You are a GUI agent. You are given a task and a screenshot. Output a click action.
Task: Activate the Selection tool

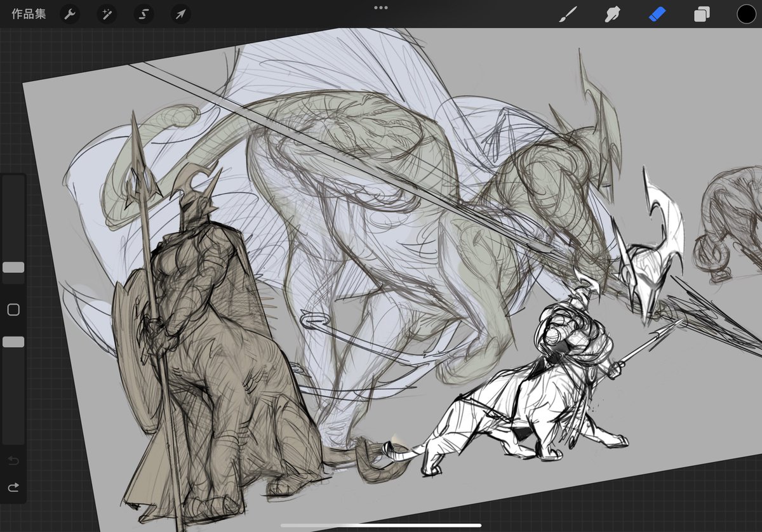pos(144,14)
